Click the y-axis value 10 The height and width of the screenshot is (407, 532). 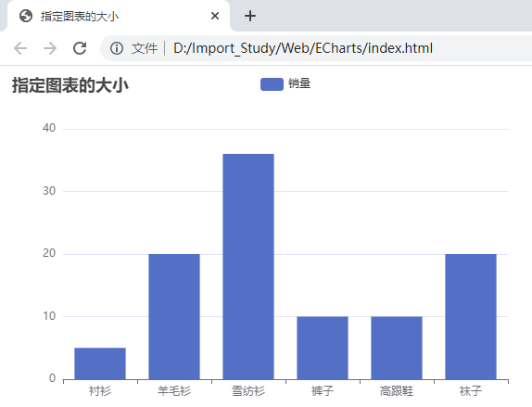(x=49, y=316)
